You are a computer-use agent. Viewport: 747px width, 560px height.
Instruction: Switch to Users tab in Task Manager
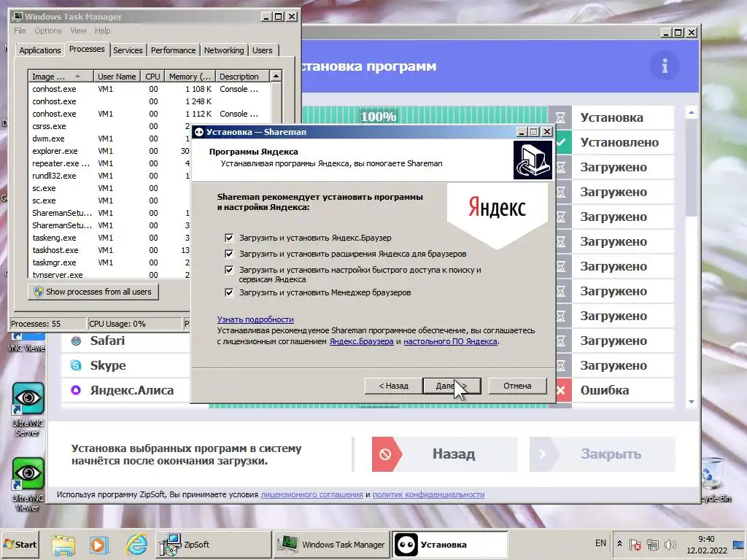[x=263, y=50]
